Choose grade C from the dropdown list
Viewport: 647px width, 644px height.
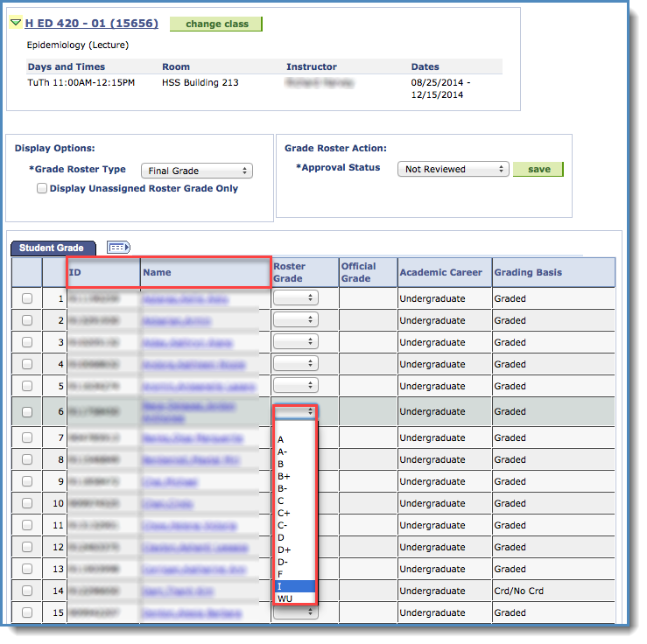coord(295,500)
